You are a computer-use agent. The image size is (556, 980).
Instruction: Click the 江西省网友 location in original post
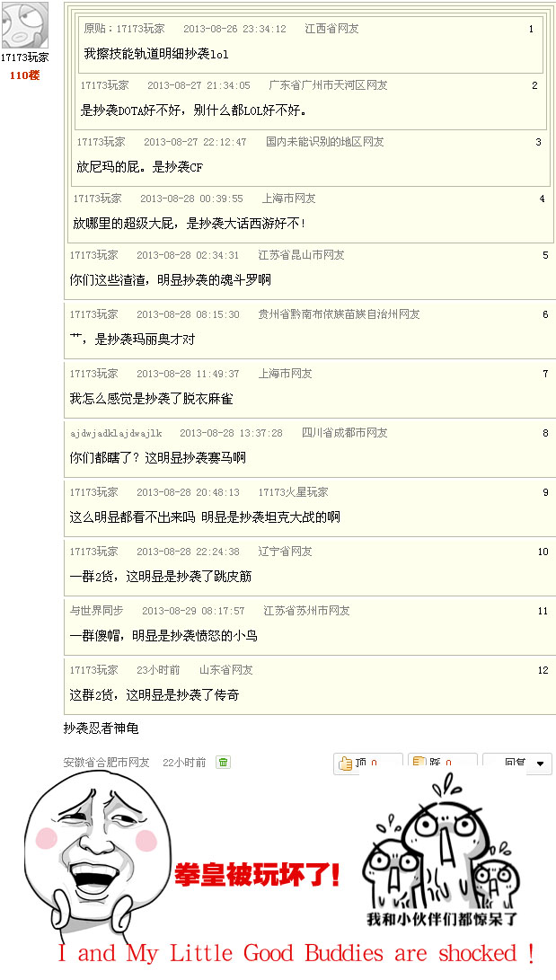click(331, 29)
